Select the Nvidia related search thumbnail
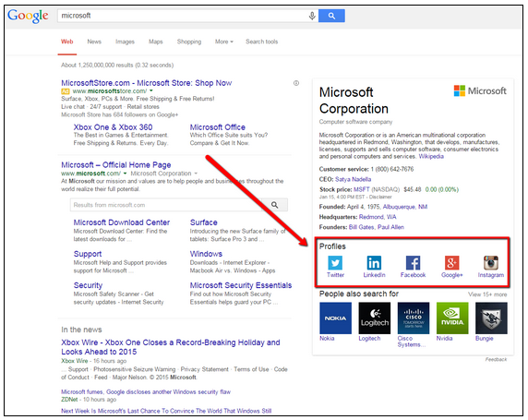Viewport: 528px width, 420px height. (452, 318)
